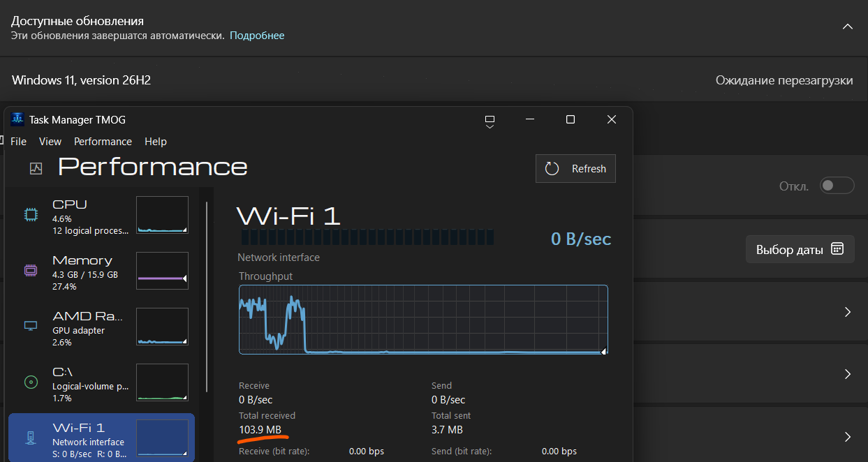
Task: Click the window options dropdown icon in title bar
Action: coord(490,121)
